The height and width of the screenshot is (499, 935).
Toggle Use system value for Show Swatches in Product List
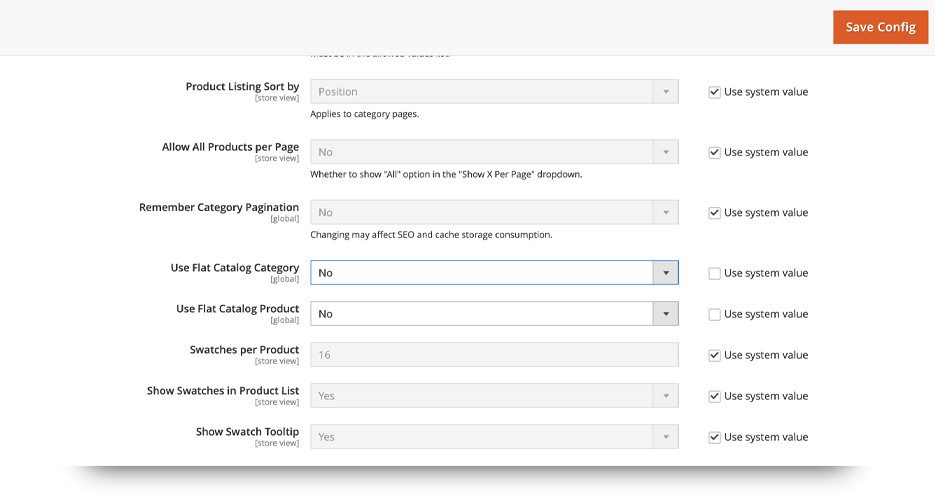click(714, 396)
